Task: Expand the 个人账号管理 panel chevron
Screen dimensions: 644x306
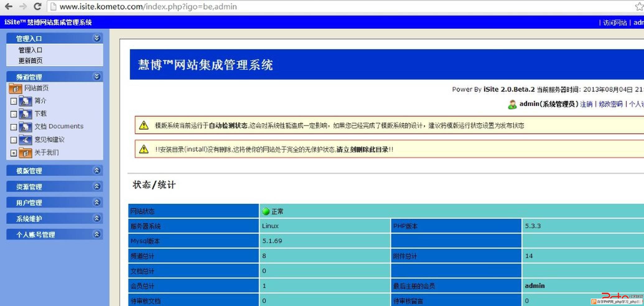Action: pyautogui.click(x=97, y=234)
